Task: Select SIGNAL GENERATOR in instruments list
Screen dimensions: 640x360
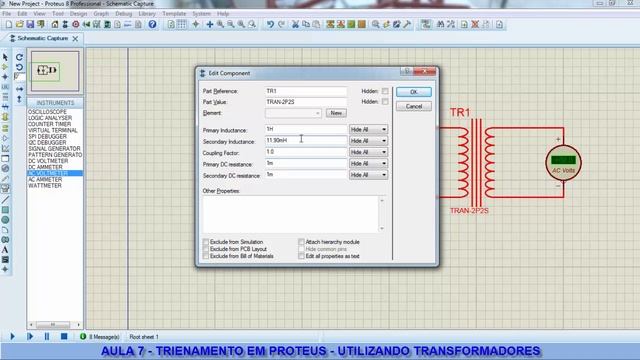Action: [x=54, y=149]
